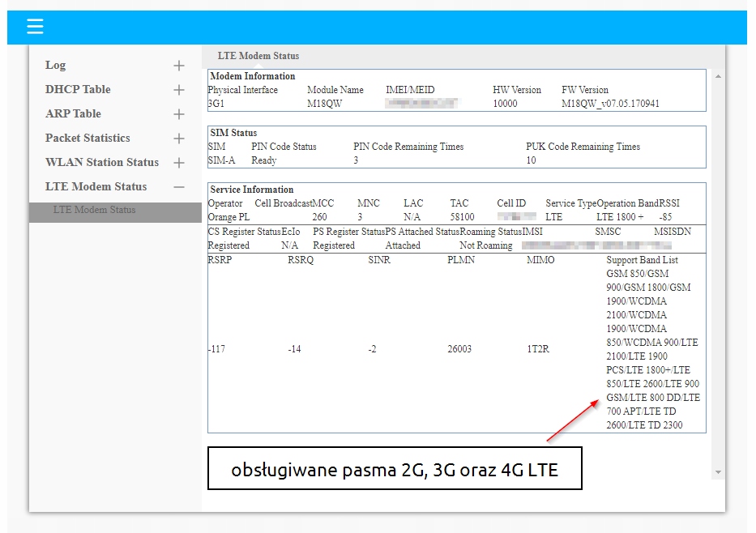Open the ARP Table entry
The image size is (756, 533).
click(73, 113)
